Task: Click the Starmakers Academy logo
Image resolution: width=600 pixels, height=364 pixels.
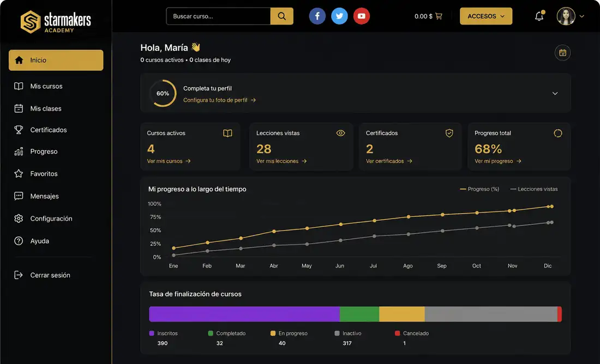Action: pos(56,21)
